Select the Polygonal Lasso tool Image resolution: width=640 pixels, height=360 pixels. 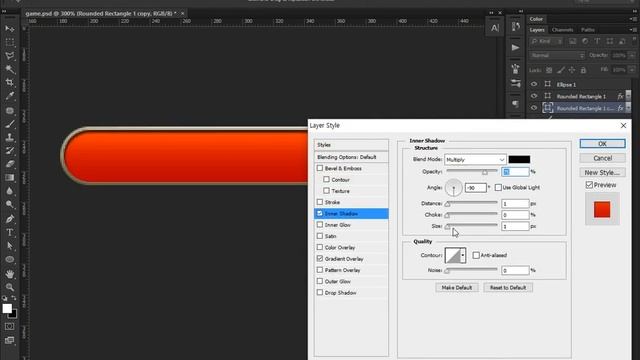[10, 56]
